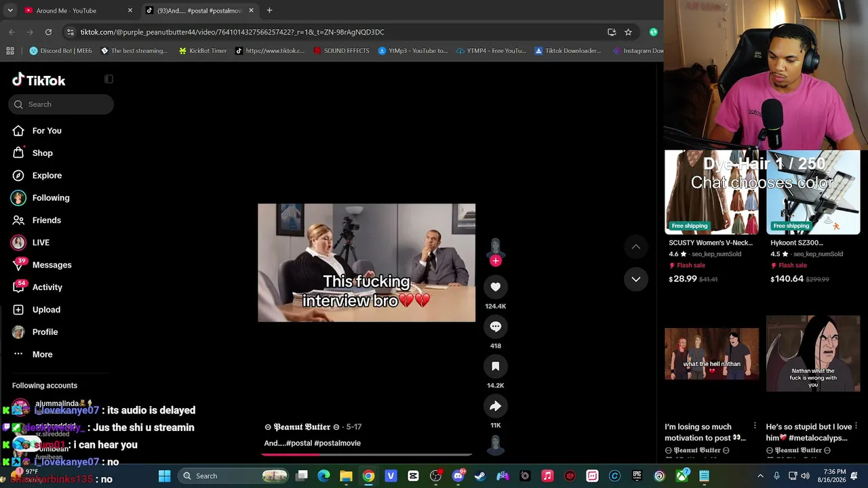868x488 pixels.
Task: Click the browser address bar URL
Action: [232, 32]
